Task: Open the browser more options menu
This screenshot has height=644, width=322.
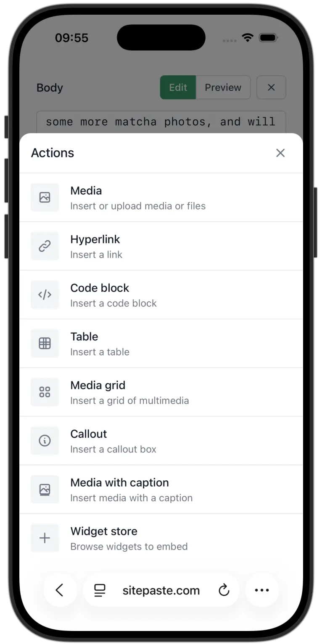Action: [261, 590]
